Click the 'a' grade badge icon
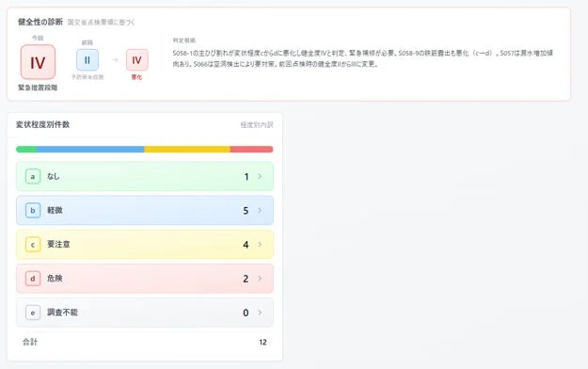The image size is (588, 369). (x=33, y=176)
